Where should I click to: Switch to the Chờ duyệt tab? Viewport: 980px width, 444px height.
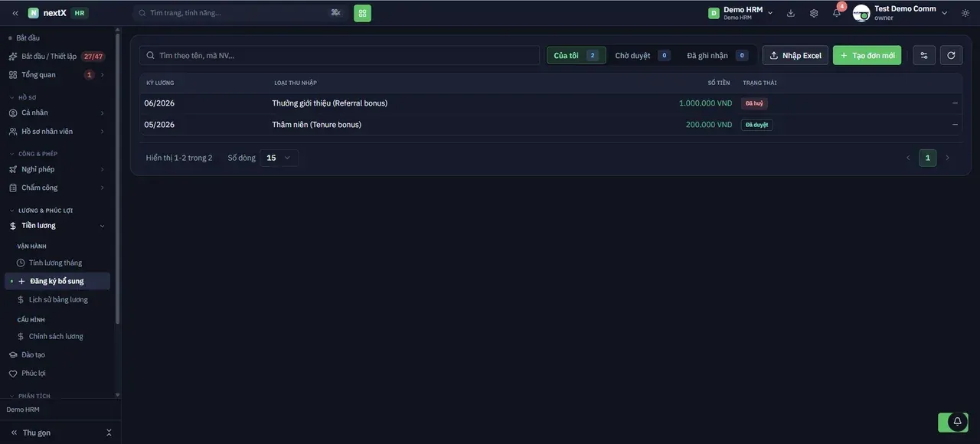tap(642, 55)
